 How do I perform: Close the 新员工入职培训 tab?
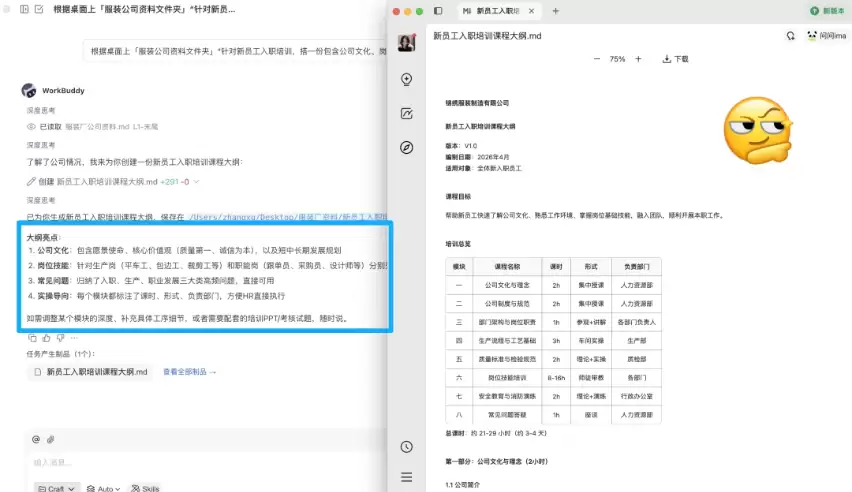tap(531, 11)
